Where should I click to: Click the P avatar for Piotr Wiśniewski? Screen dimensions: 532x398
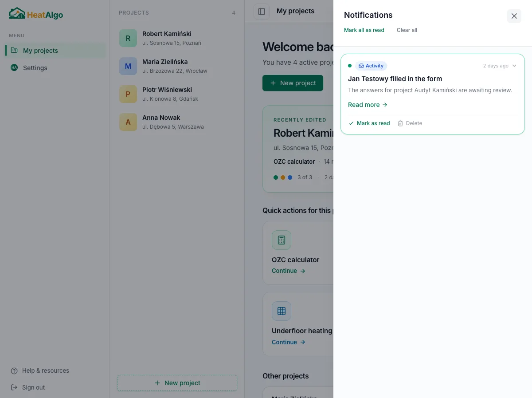[128, 94]
